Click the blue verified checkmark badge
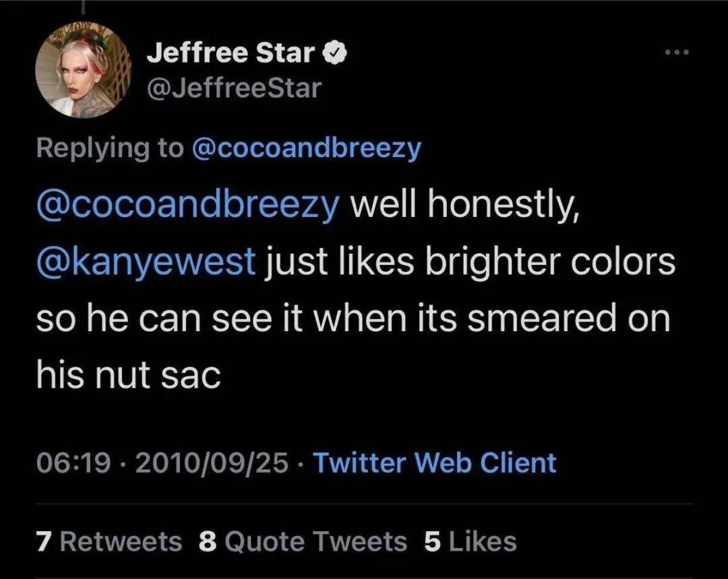The height and width of the screenshot is (579, 728). tap(335, 54)
